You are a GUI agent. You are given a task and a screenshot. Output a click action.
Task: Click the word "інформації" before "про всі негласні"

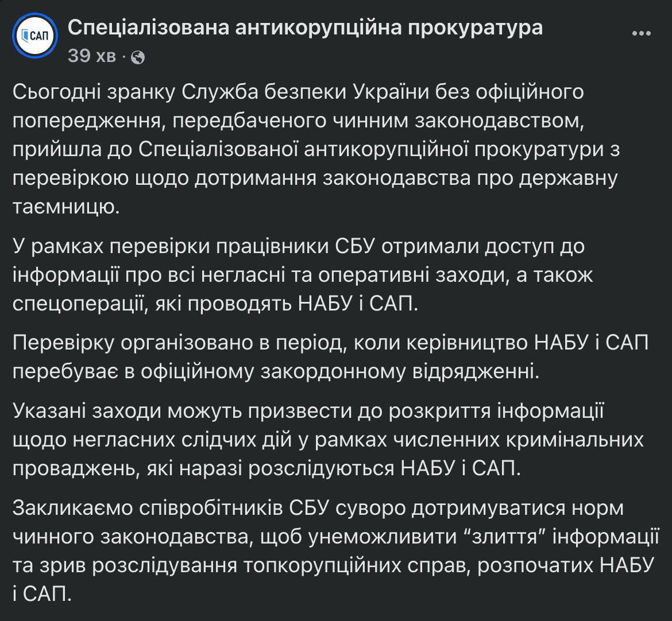(x=71, y=275)
